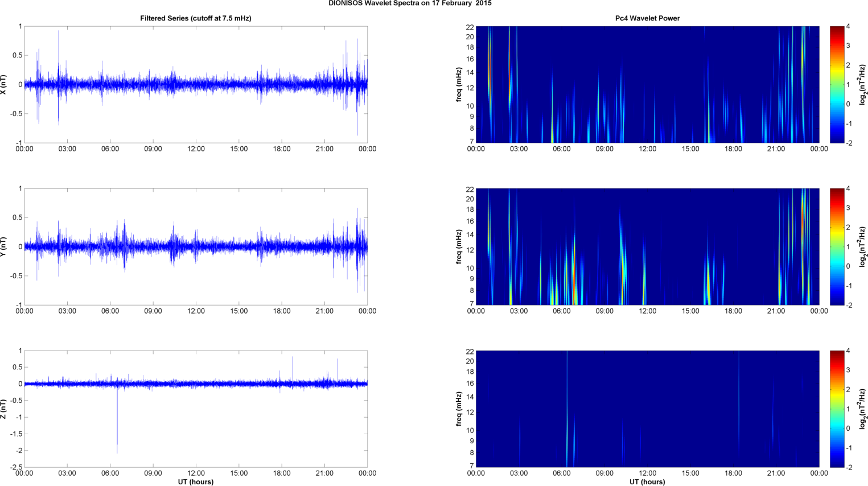This screenshot has width=868, height=486.
Task: Click the DIONISOS Wavelet Spectra main title
Action: click(x=410, y=3)
